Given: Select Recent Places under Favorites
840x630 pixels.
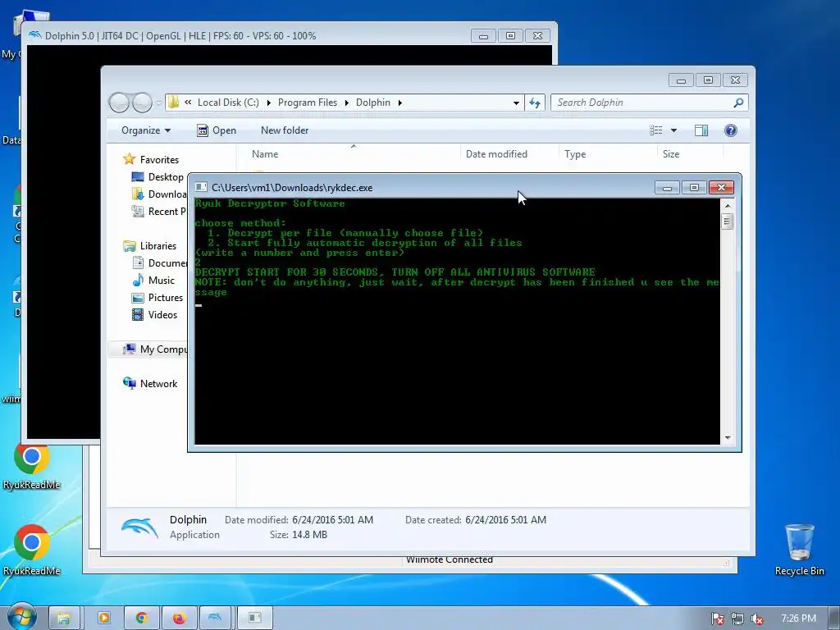Looking at the screenshot, I should [159, 211].
